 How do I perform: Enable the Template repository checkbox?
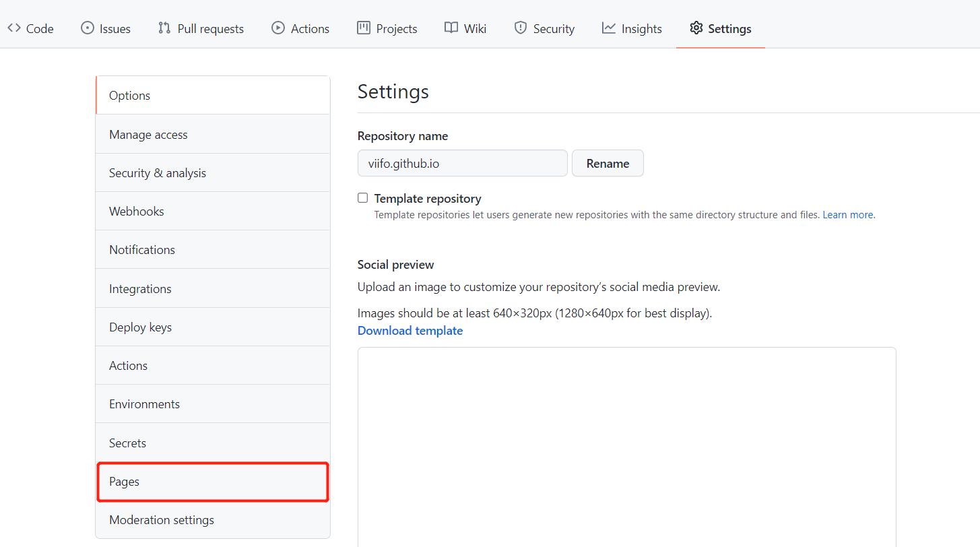pos(363,198)
